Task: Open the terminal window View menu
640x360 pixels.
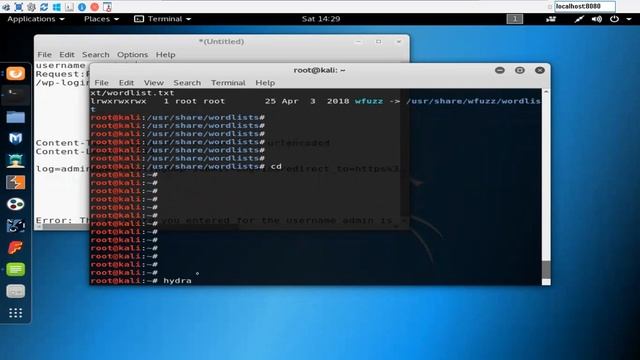Action: 153,83
